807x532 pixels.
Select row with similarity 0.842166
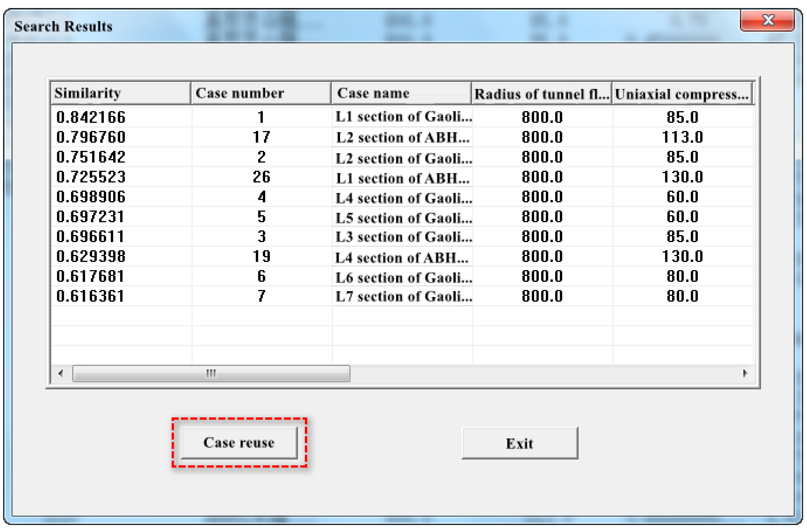tap(91, 117)
